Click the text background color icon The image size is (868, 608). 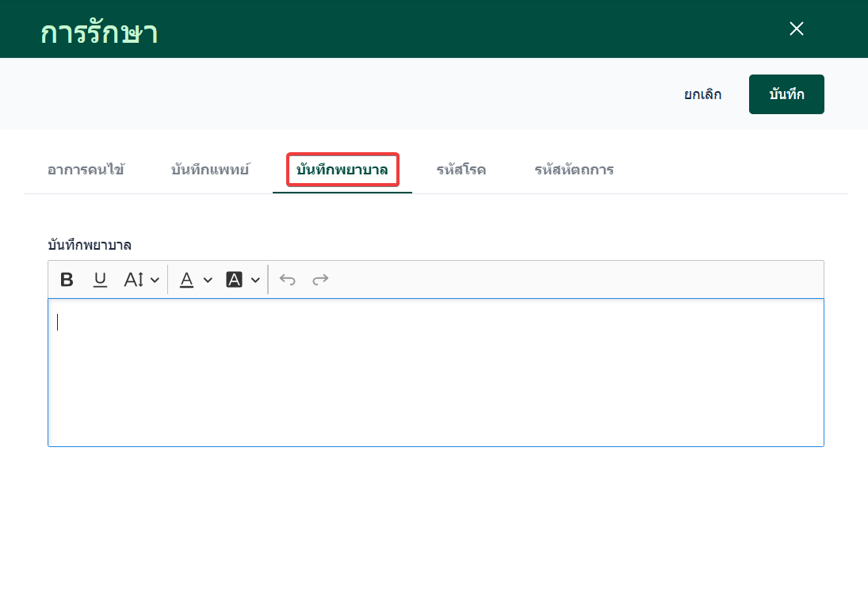234,280
